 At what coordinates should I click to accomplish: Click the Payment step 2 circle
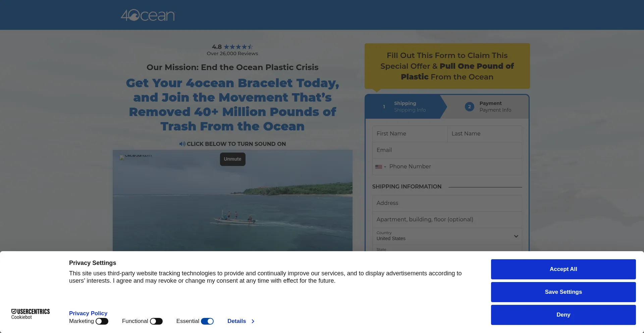(x=469, y=107)
